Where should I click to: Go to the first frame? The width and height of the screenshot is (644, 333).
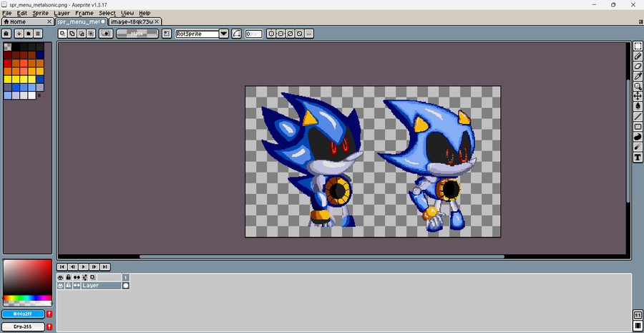[62, 267]
